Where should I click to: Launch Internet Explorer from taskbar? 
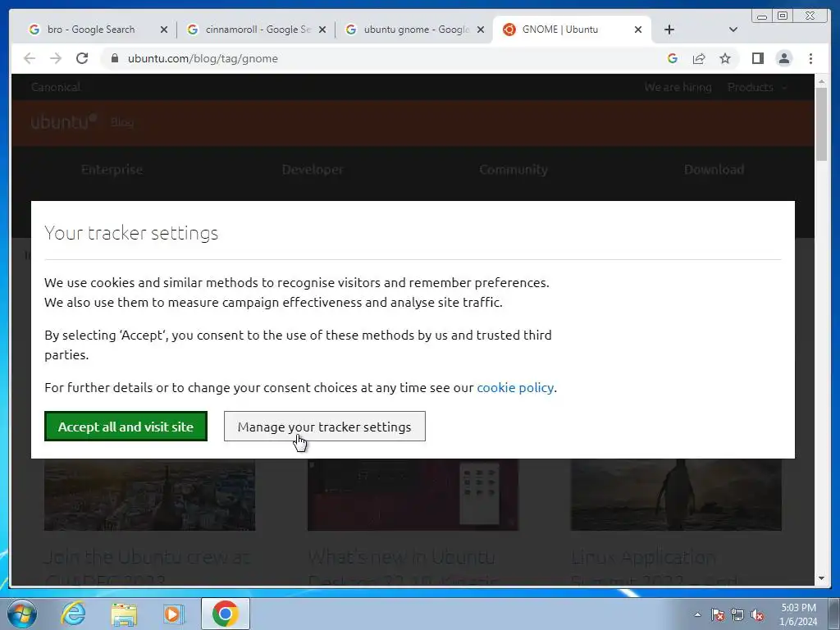click(73, 614)
